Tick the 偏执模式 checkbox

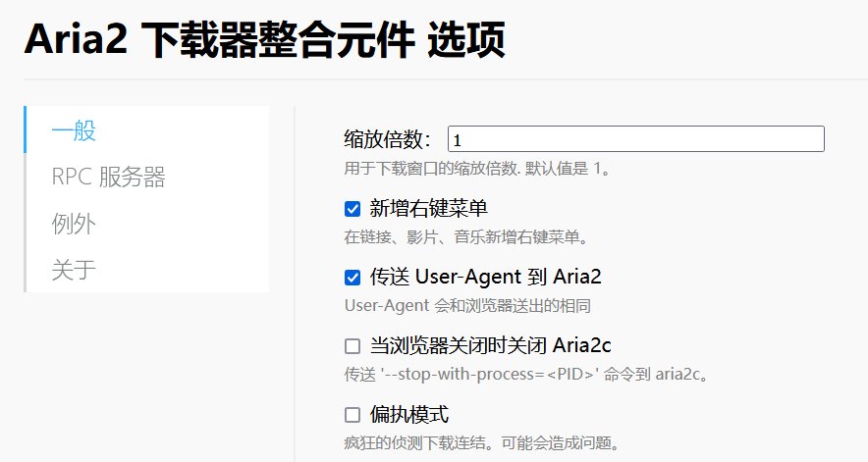coord(353,415)
